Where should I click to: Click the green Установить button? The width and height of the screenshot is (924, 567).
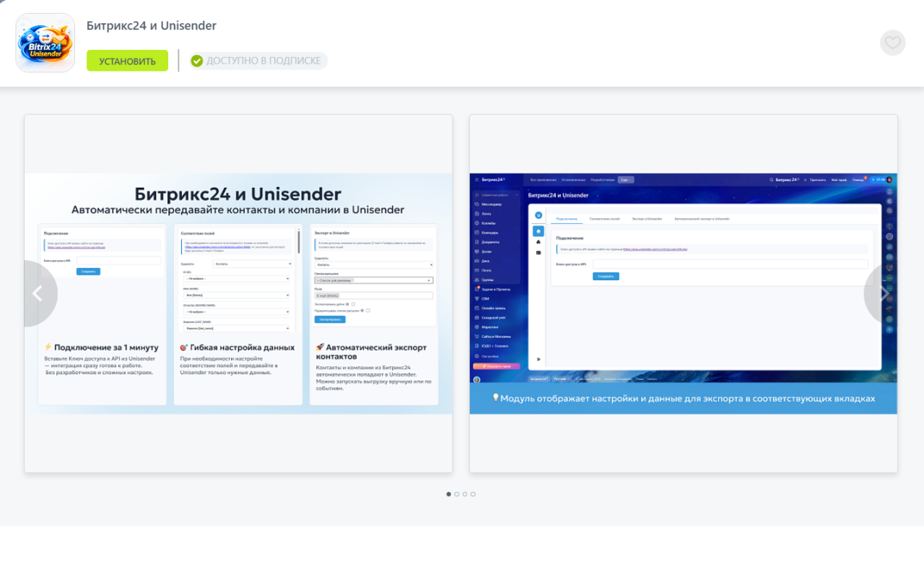(127, 61)
